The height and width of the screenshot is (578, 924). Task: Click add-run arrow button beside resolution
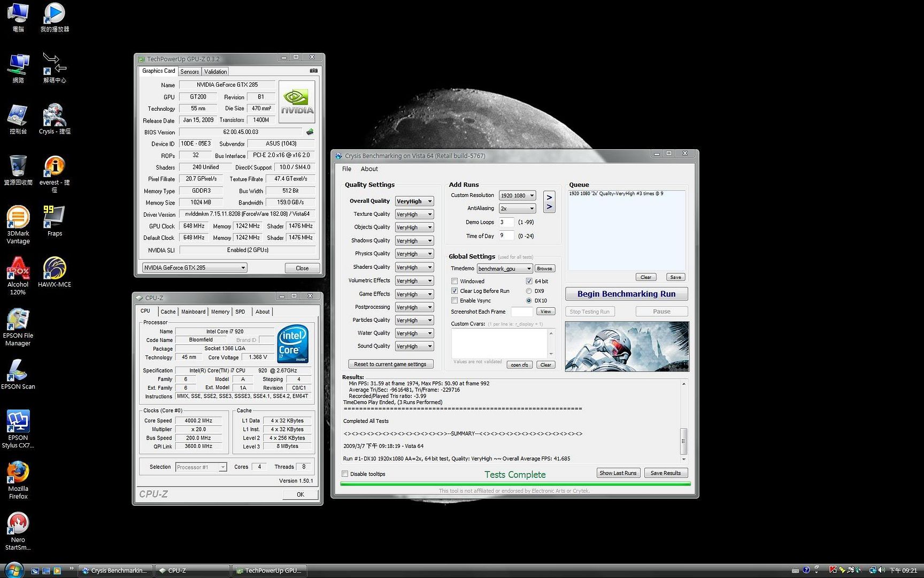pyautogui.click(x=549, y=202)
